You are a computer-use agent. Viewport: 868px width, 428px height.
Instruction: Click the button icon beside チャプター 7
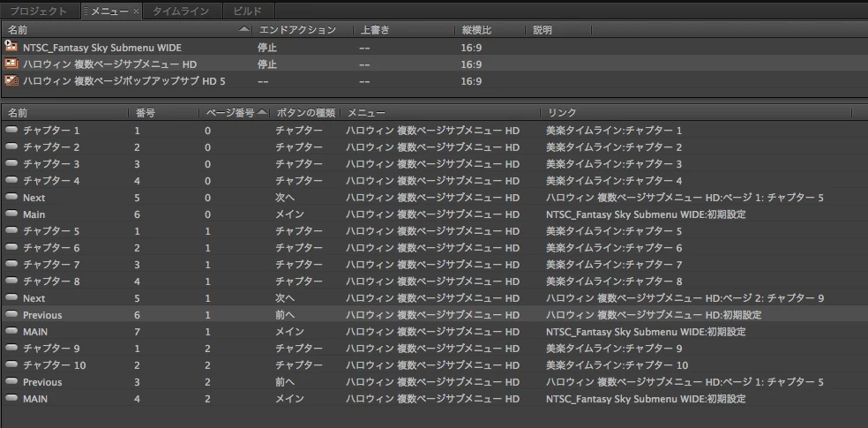tap(11, 264)
